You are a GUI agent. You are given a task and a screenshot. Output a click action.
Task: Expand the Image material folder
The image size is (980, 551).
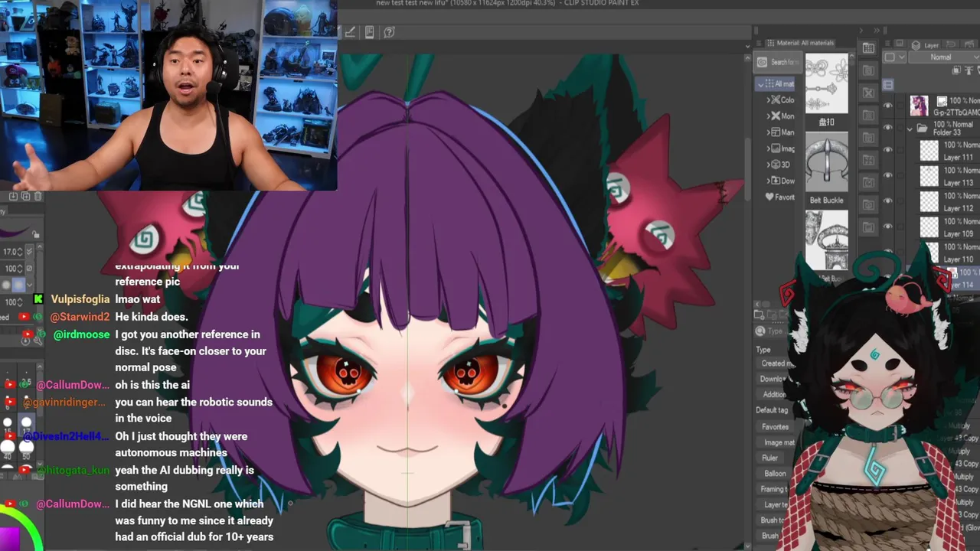point(768,148)
